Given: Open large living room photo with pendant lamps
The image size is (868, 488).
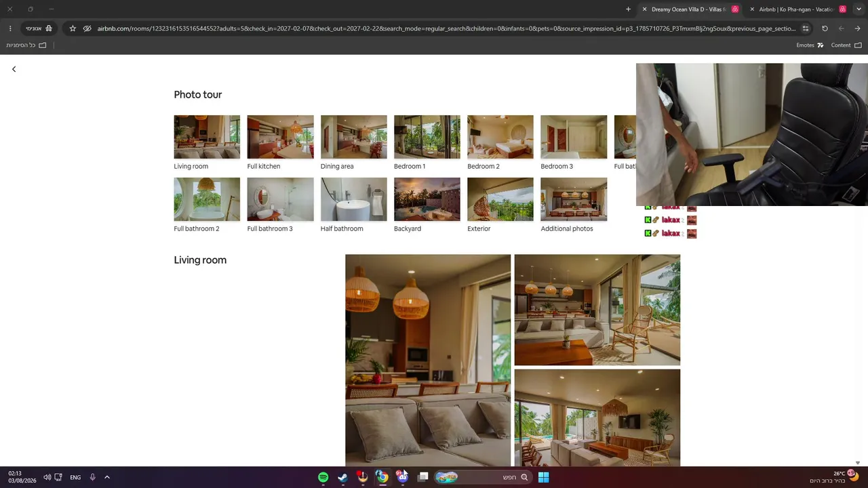Looking at the screenshot, I should point(428,360).
